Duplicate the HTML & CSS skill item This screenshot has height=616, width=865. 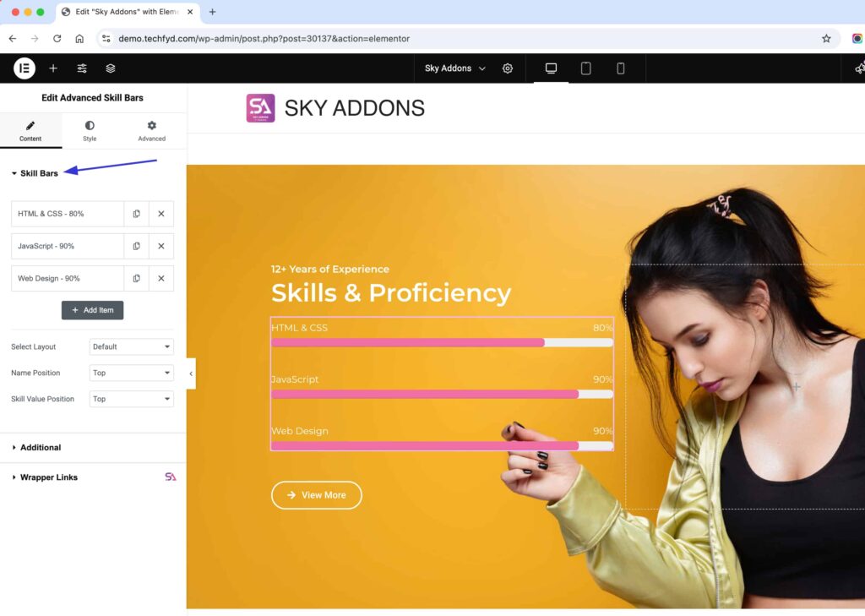(136, 214)
